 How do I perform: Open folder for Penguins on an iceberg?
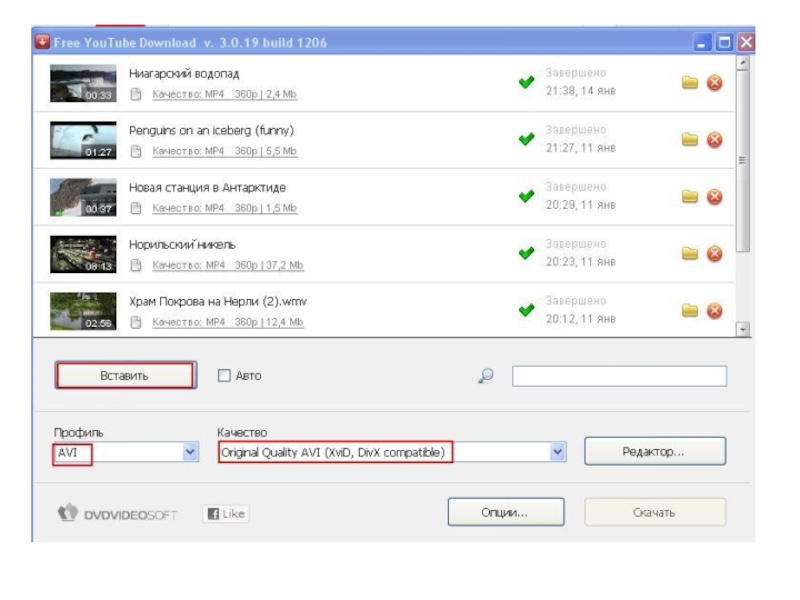pos(689,139)
